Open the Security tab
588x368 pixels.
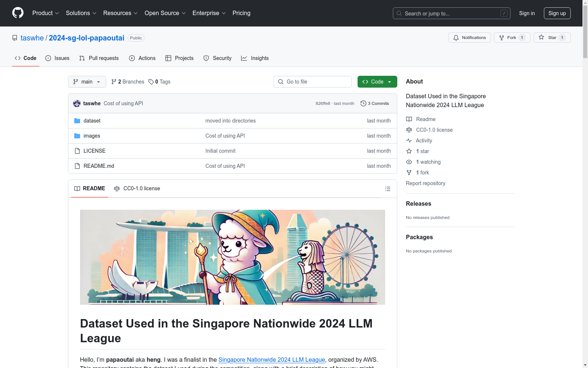point(218,58)
